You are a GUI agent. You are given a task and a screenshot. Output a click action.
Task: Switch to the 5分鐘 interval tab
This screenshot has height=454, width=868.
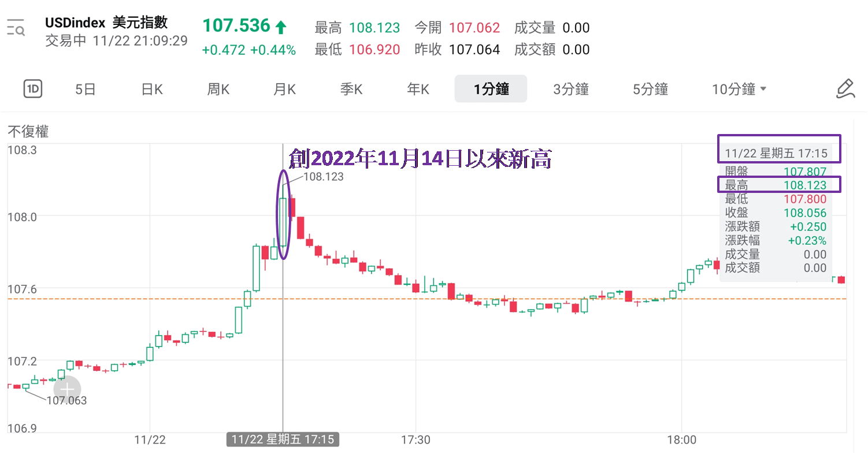pyautogui.click(x=650, y=89)
